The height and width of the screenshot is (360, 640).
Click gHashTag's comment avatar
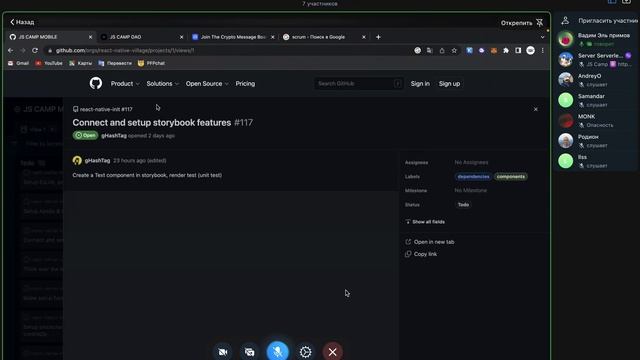(x=77, y=160)
